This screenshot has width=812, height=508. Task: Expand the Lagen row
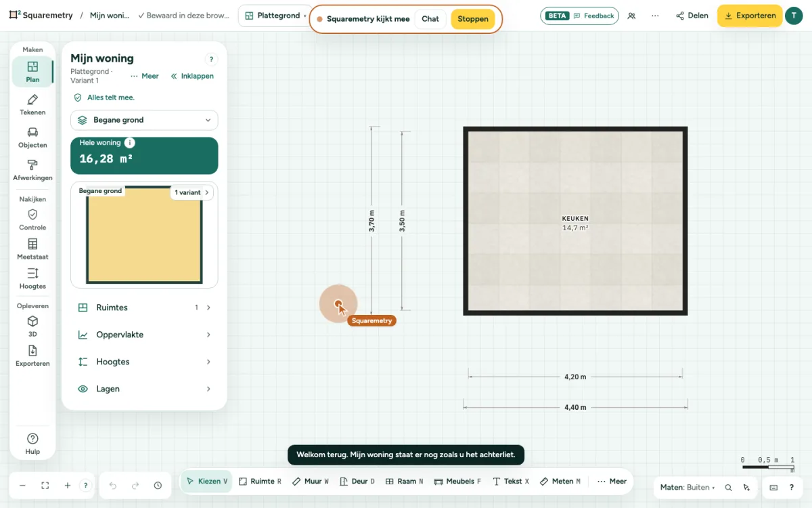(144, 389)
